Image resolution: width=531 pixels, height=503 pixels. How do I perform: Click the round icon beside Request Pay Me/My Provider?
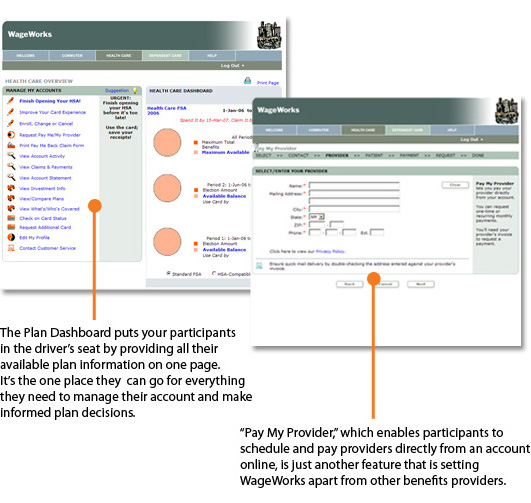point(11,134)
